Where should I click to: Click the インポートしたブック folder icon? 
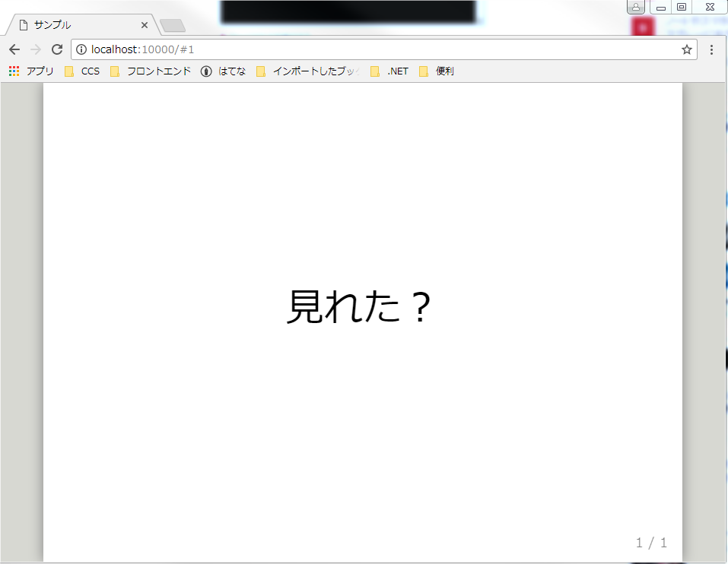pyautogui.click(x=262, y=70)
